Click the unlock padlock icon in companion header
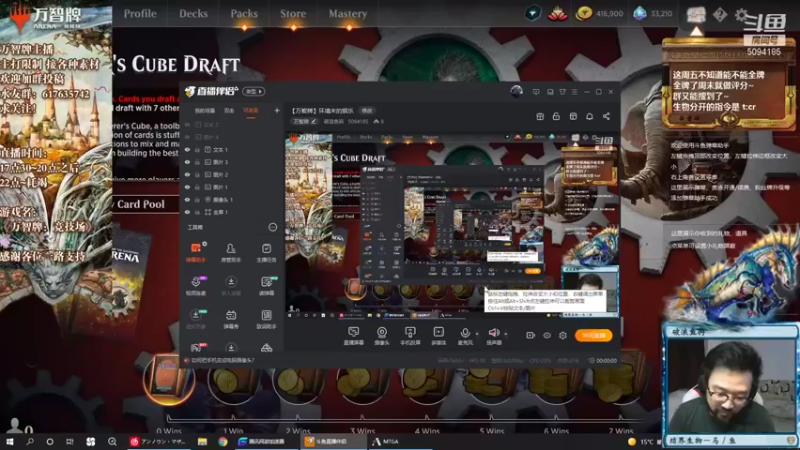The image size is (800, 450). click(x=556, y=116)
